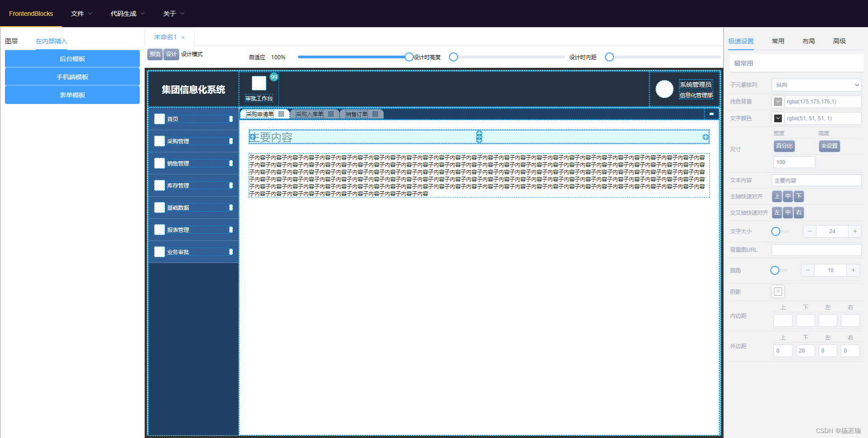Click the minimize icon at tab bar right end
Screen dimensions: 868x438
pos(712,114)
